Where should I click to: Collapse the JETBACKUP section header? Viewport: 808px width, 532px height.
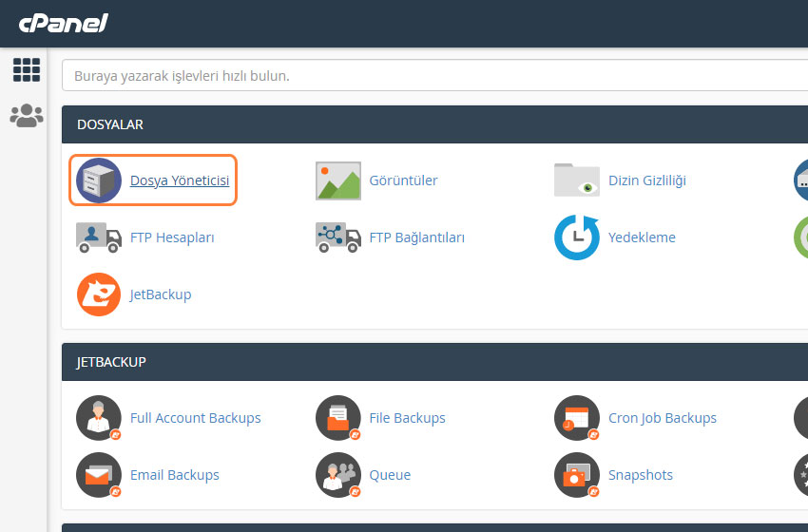click(x=435, y=362)
